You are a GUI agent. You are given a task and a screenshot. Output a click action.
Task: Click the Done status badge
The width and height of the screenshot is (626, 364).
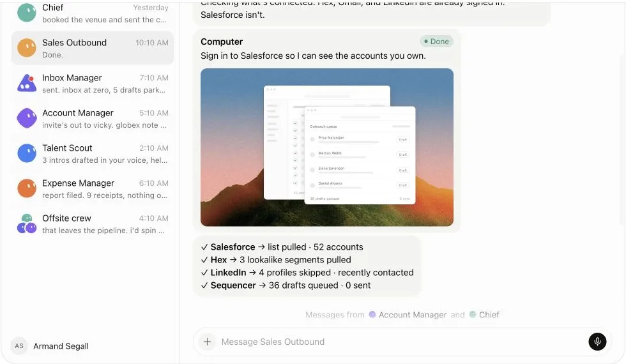coord(436,42)
